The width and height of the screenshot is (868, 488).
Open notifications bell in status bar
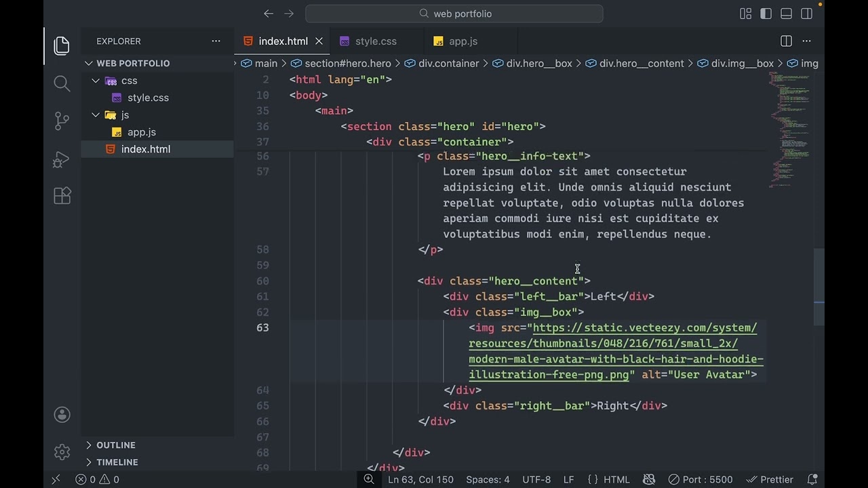coord(812,479)
